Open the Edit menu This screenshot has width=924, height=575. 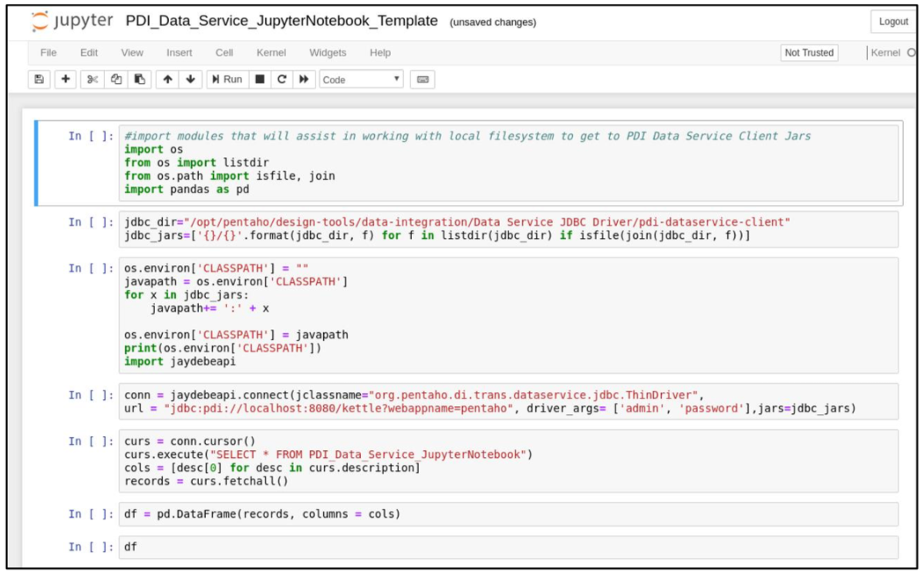click(89, 52)
